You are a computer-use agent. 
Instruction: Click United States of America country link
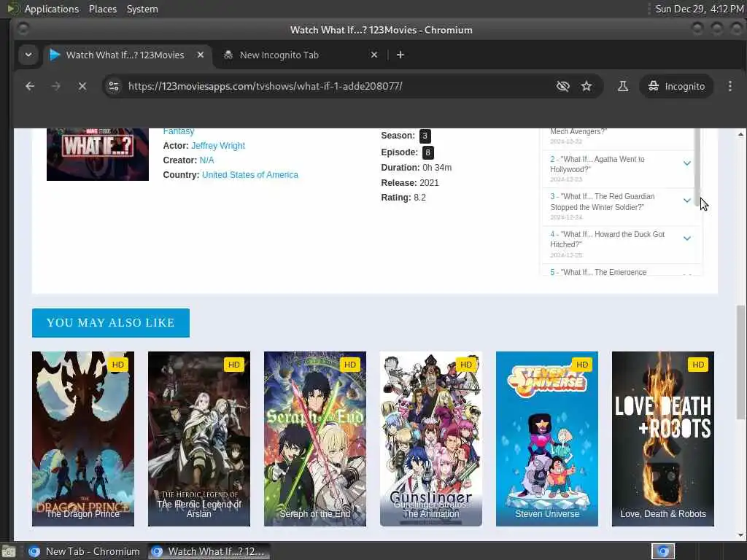pos(249,175)
